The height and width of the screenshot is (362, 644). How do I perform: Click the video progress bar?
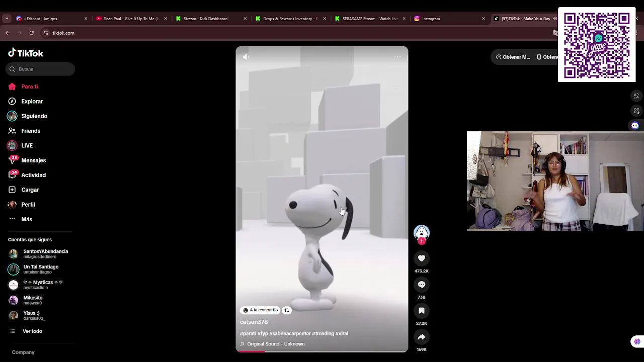322,351
